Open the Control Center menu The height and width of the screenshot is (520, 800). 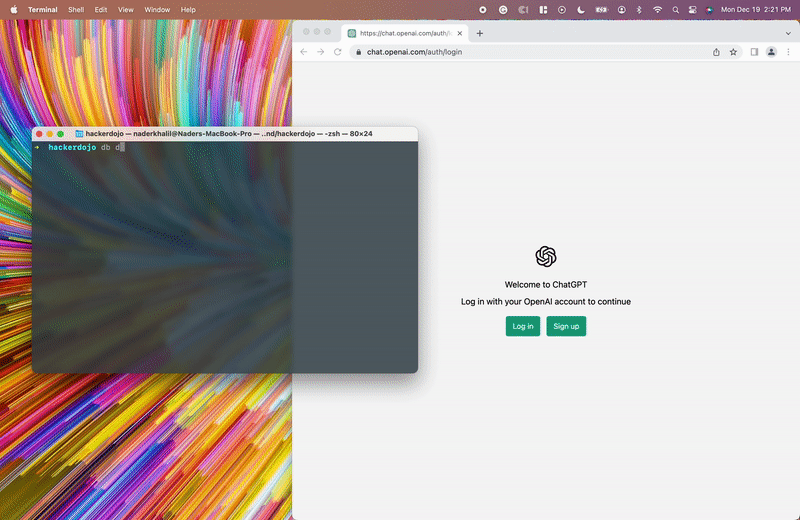(x=692, y=9)
